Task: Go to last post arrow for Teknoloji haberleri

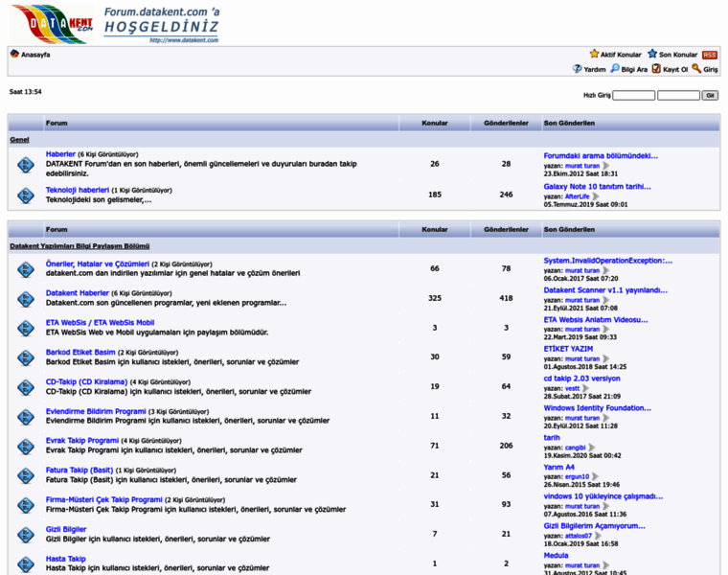Action: tap(596, 196)
